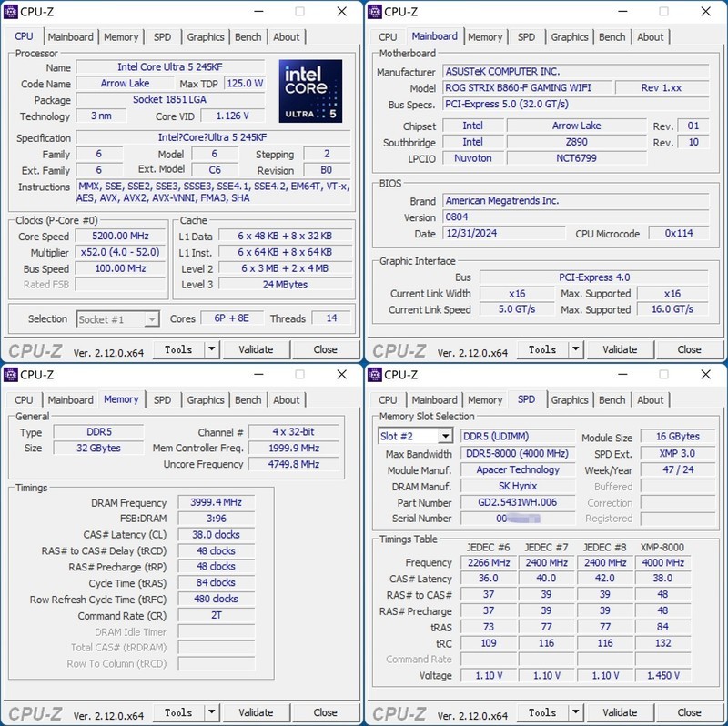Screen dimensions: 728x726
Task: Click the Close button in the Mainboard window
Action: coord(690,348)
